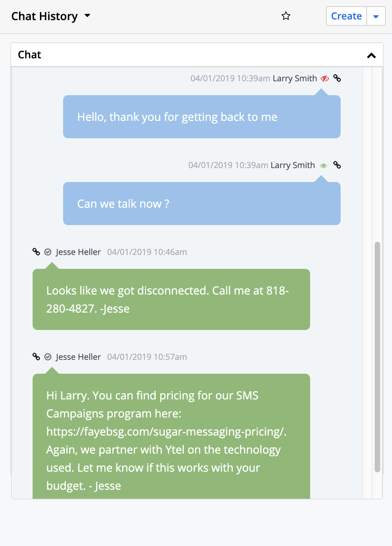
Task: Click Larry Smith name on first message
Action: coord(295,78)
